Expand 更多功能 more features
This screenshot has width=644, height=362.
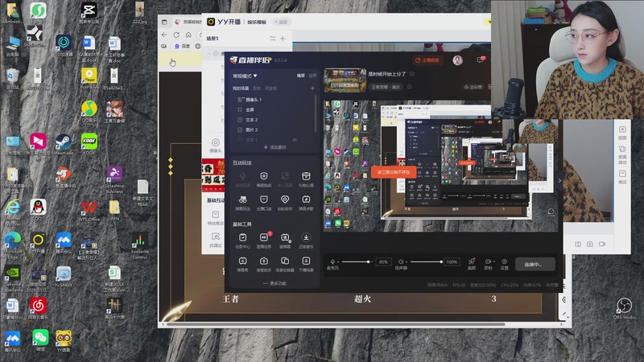pyautogui.click(x=275, y=283)
